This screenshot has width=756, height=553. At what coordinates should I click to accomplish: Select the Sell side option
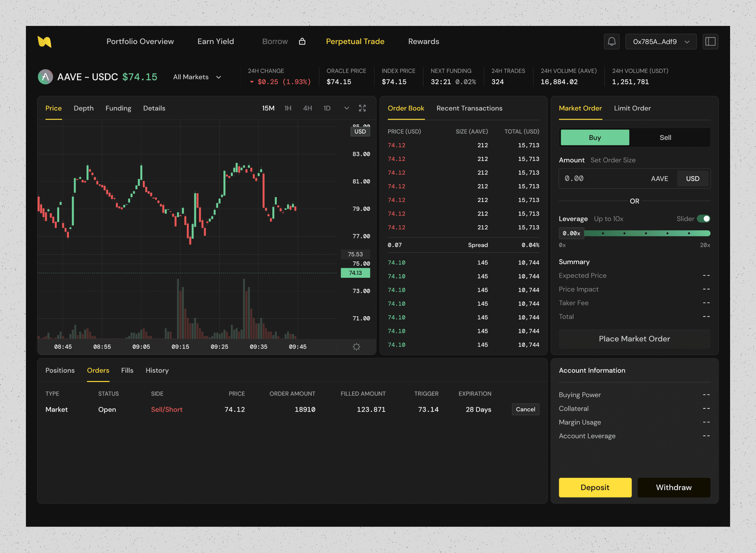coord(665,138)
